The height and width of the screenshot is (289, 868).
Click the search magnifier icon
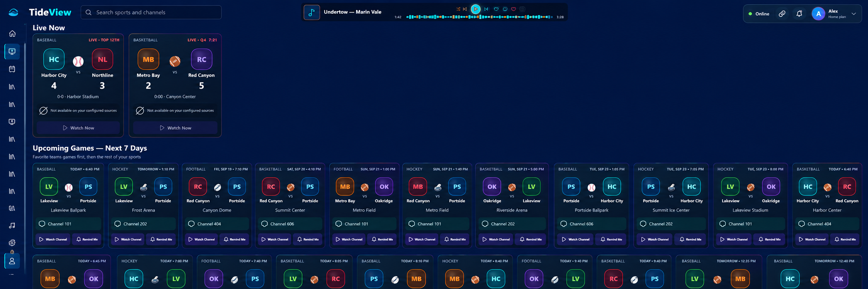coord(89,12)
